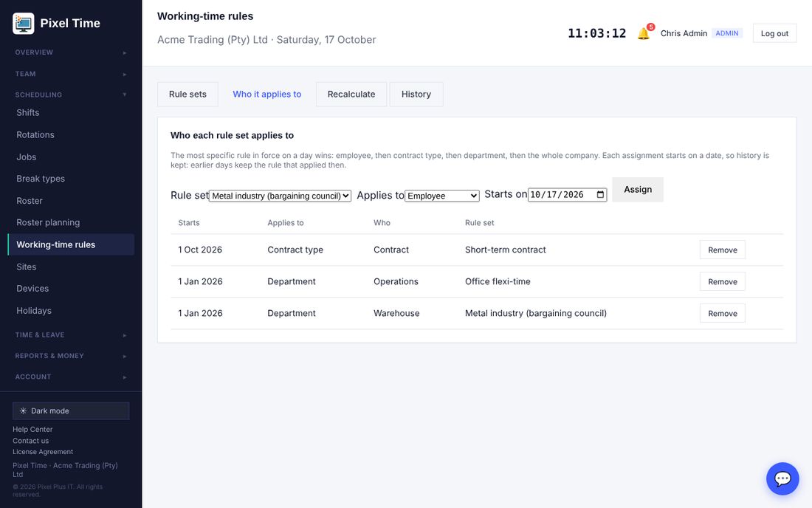Remove the Short-term contract assignment
This screenshot has height=508, width=812.
tap(723, 250)
